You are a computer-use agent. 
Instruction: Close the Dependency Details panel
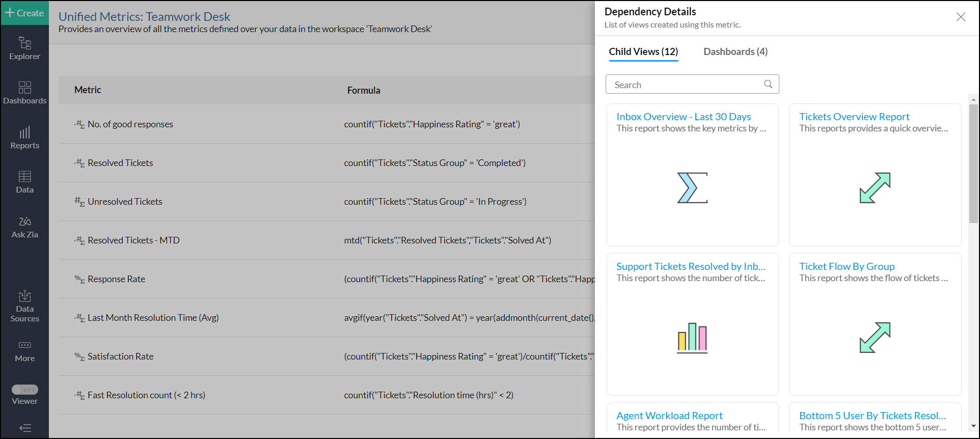(x=961, y=17)
